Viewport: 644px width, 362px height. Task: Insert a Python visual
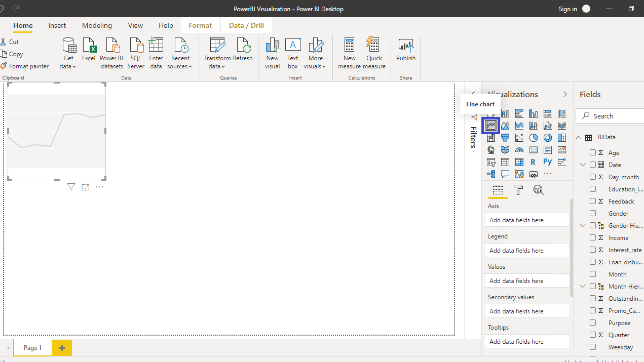548,162
